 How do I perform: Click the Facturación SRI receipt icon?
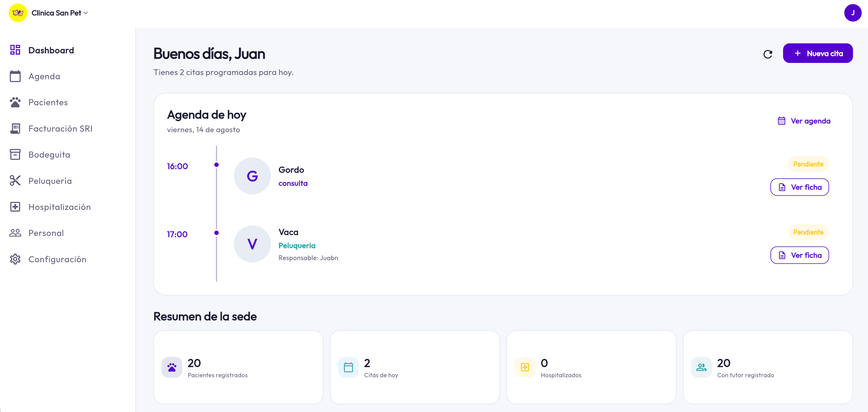click(x=15, y=129)
